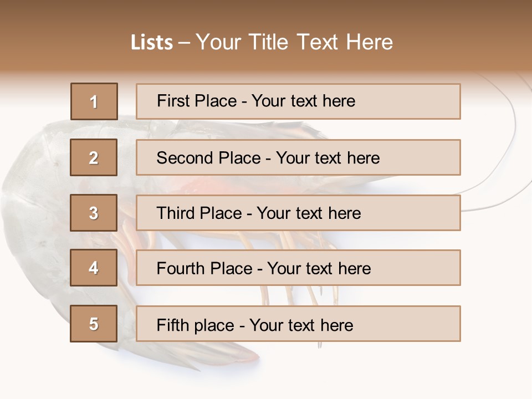Click the Second Place text box
Image resolution: width=532 pixels, height=399 pixels.
point(298,157)
